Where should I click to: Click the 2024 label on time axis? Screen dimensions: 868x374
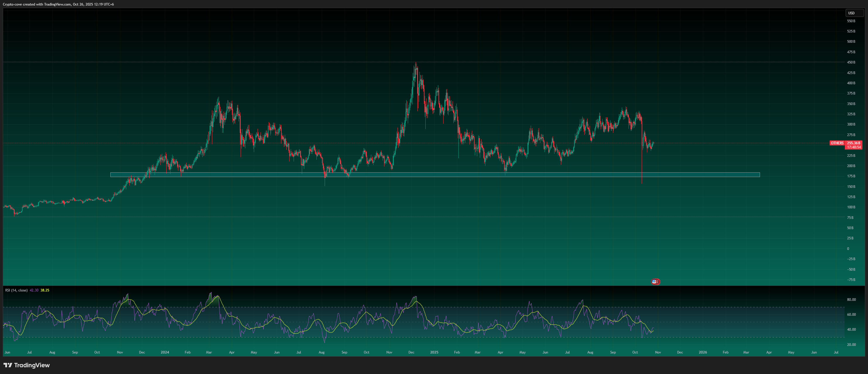coord(165,352)
